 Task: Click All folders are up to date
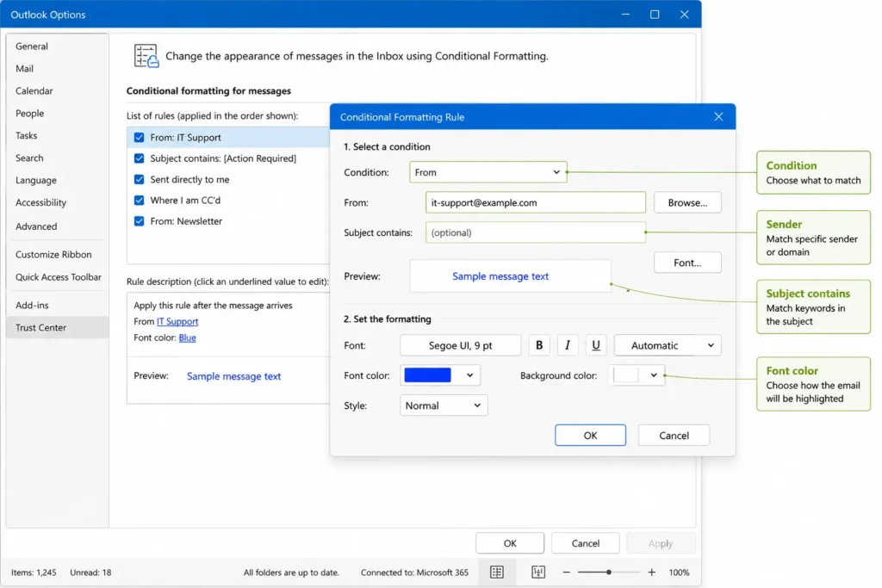pyautogui.click(x=291, y=573)
